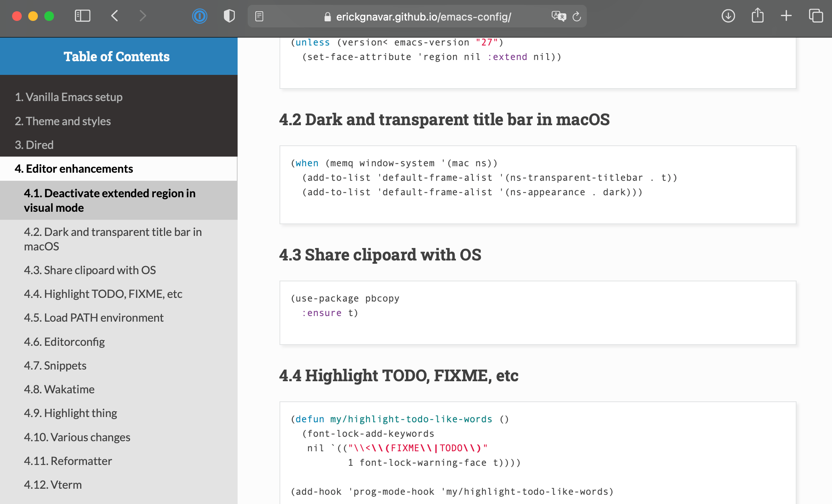This screenshot has width=832, height=504.
Task: Reload the current page
Action: point(577,17)
